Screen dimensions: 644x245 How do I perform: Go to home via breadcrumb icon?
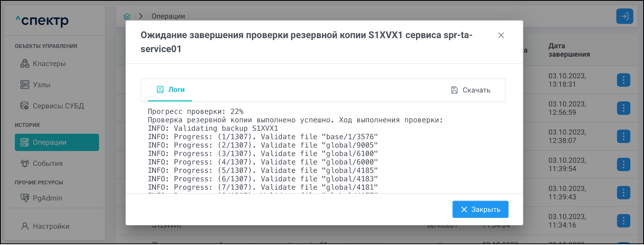[127, 16]
